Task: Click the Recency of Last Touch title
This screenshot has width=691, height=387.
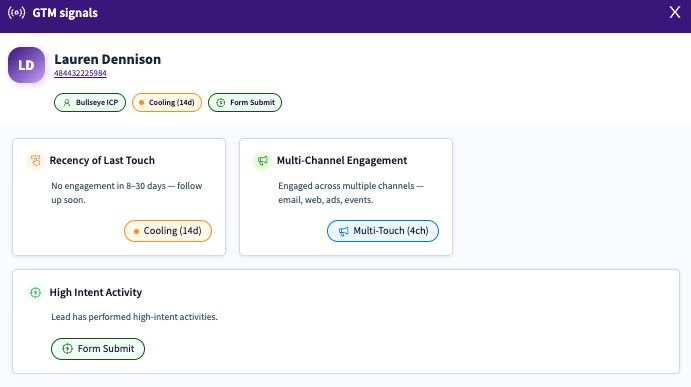Action: point(102,160)
